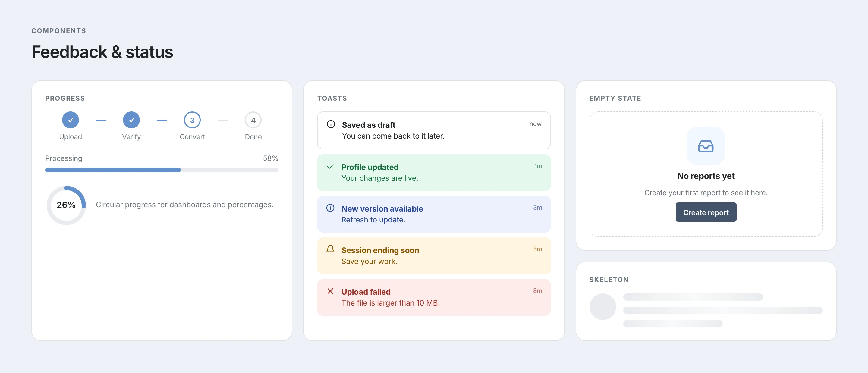Select step 4 Done circle
Screen dimensions: 868x373
tap(253, 120)
